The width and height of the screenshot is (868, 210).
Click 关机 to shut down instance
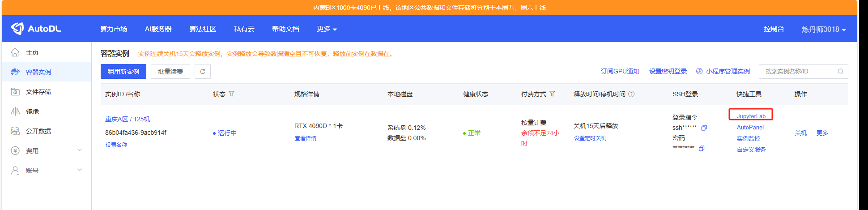(x=801, y=133)
